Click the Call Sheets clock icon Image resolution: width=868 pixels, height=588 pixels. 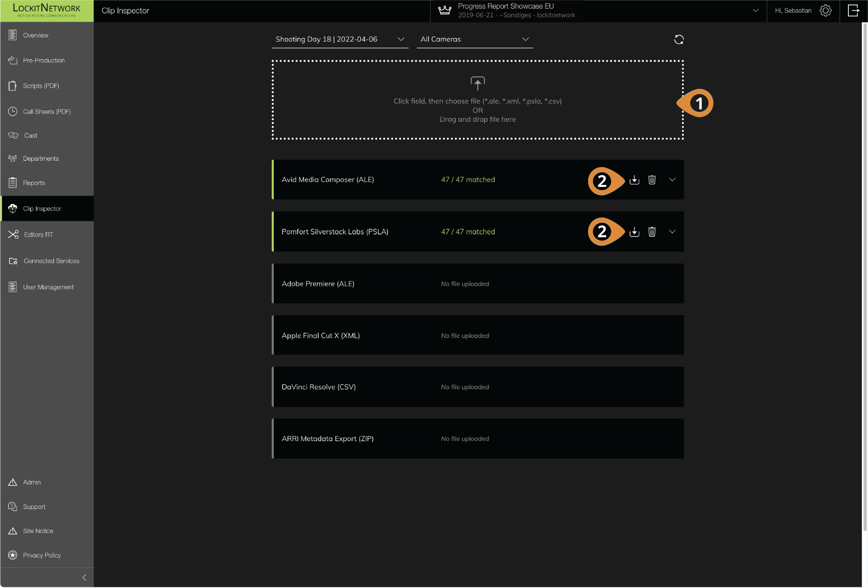pyautogui.click(x=13, y=111)
